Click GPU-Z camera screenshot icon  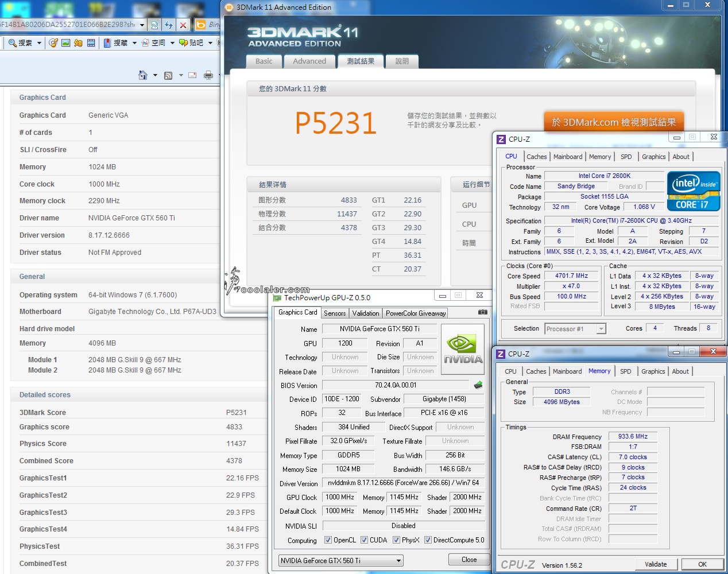[x=483, y=312]
